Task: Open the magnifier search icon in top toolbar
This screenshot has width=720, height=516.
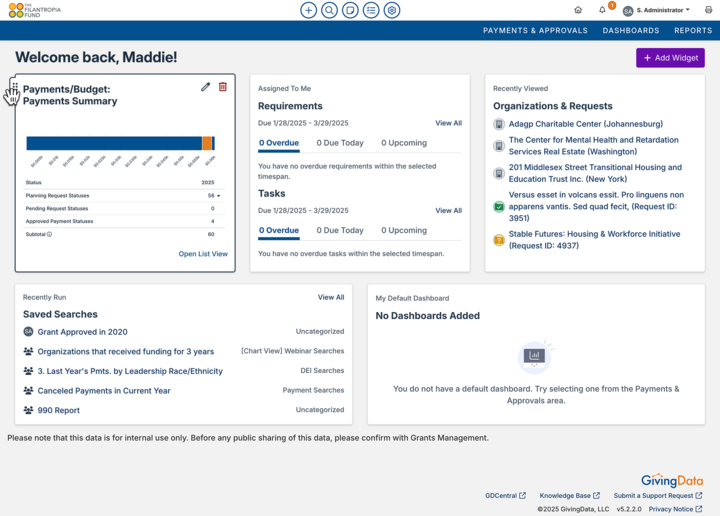Action: (329, 10)
